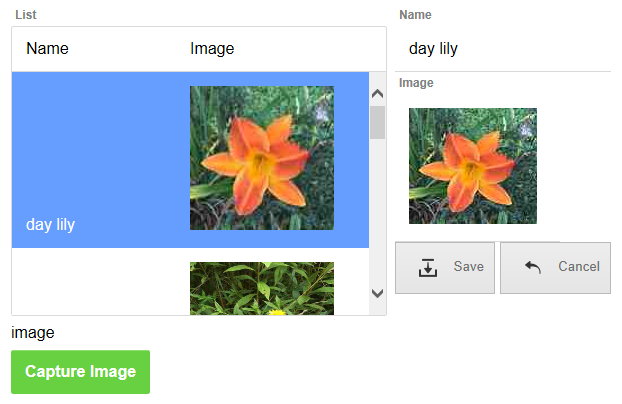
Task: Click the download icon on Save
Action: tap(428, 267)
